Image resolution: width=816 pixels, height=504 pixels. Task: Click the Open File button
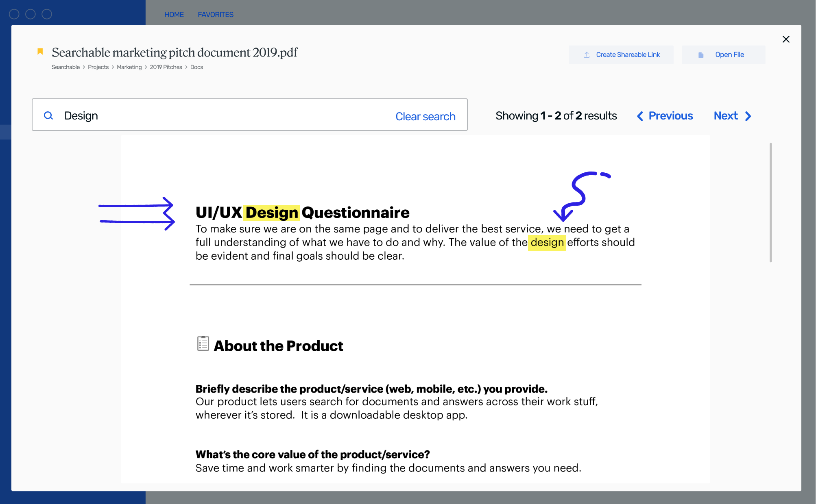(x=723, y=55)
